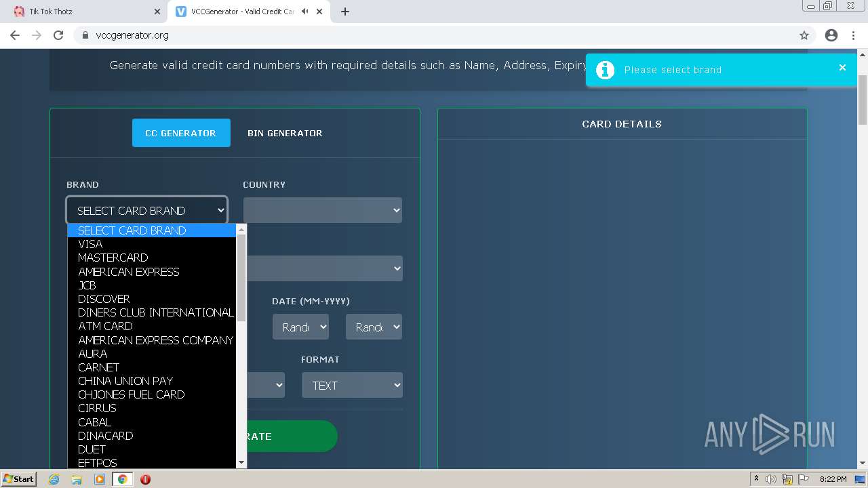Open the Country dropdown
Image resolution: width=868 pixels, height=488 pixels.
click(x=323, y=210)
